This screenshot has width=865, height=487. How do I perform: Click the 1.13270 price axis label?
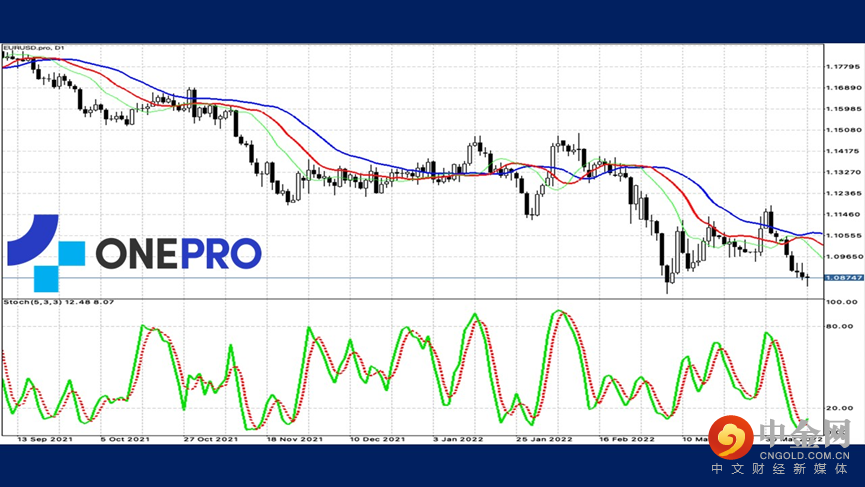[x=842, y=172]
